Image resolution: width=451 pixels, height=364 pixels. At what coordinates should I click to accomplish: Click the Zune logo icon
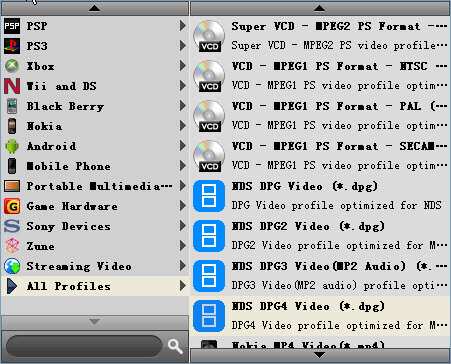[x=12, y=246]
